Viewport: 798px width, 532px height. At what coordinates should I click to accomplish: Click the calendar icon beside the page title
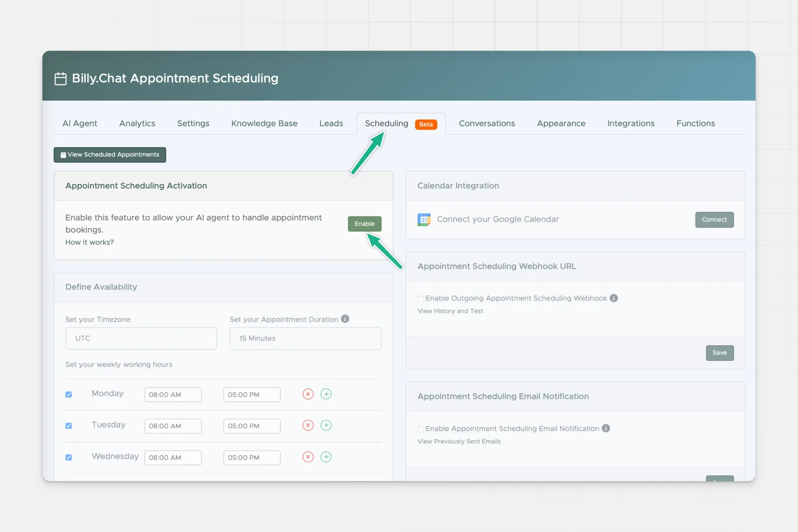[60, 79]
